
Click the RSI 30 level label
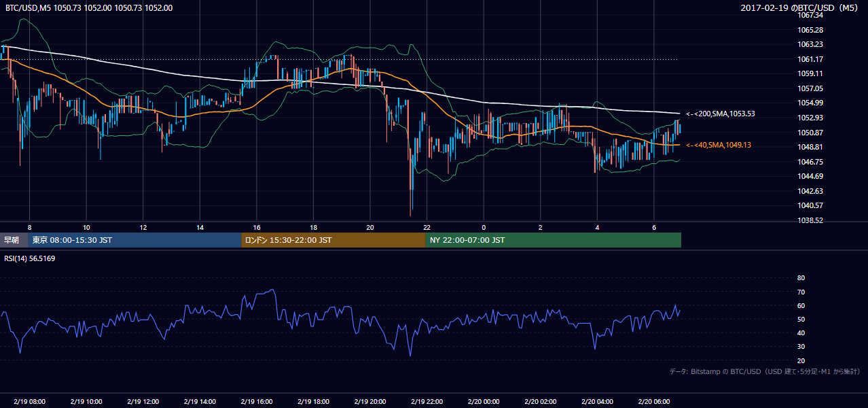(801, 347)
